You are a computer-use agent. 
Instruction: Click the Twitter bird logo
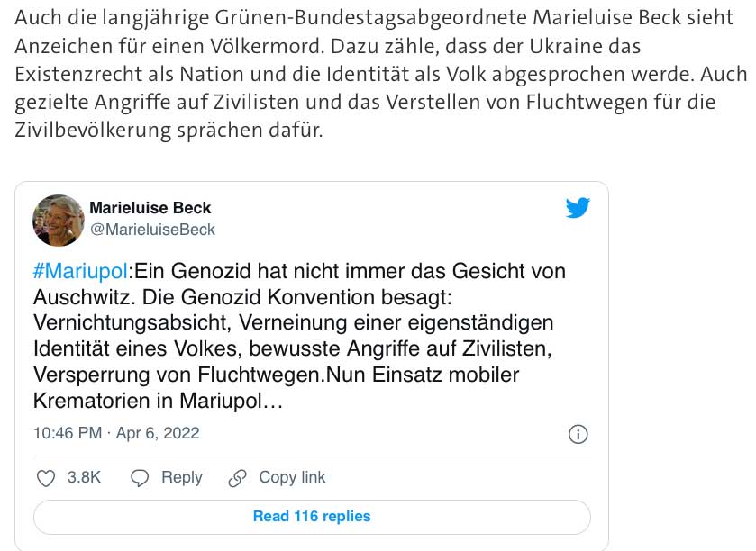click(578, 208)
